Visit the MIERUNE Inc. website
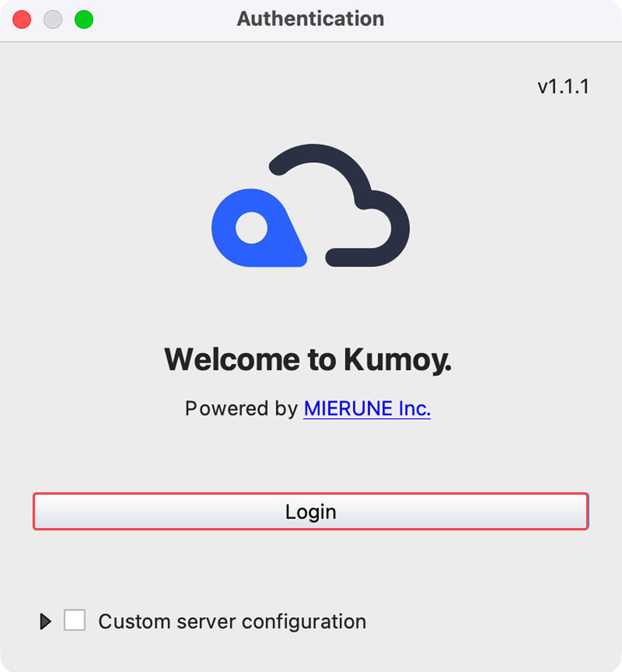This screenshot has width=622, height=672. point(367,408)
